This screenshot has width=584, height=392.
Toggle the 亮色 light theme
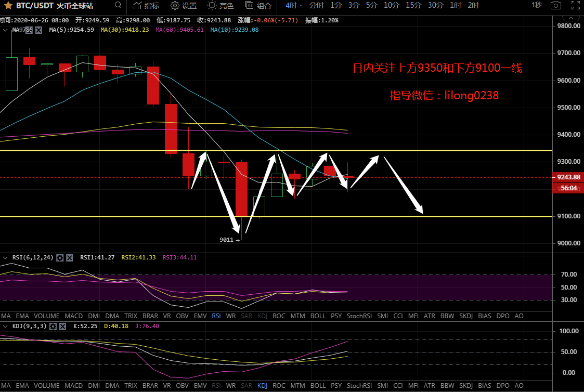click(220, 6)
